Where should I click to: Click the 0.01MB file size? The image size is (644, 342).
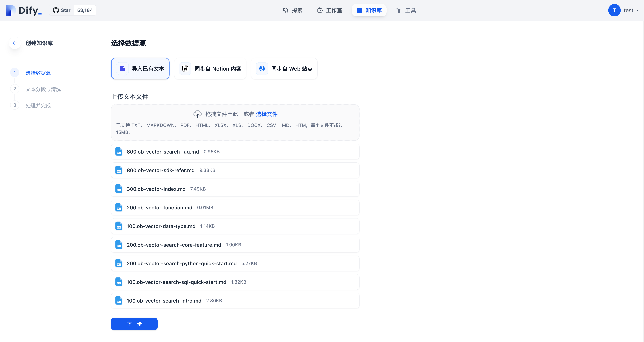point(205,208)
